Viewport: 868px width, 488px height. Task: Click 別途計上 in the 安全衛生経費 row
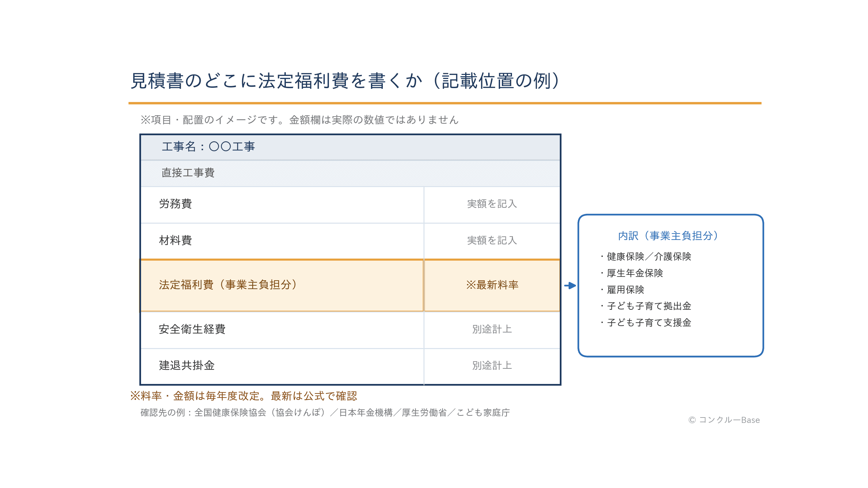[492, 329]
